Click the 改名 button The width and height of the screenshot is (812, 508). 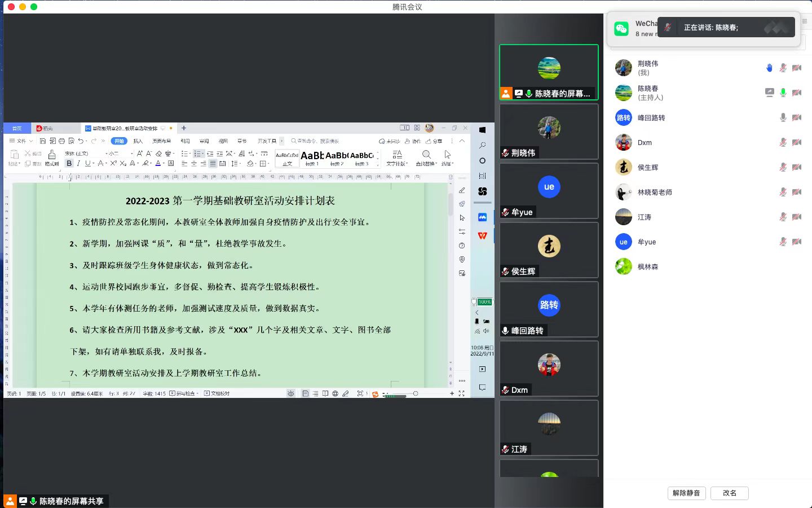point(729,493)
